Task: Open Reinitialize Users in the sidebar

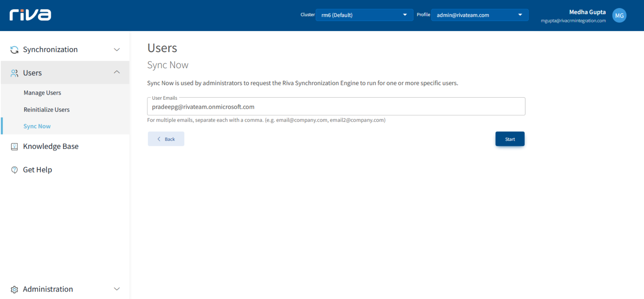Action: point(47,109)
